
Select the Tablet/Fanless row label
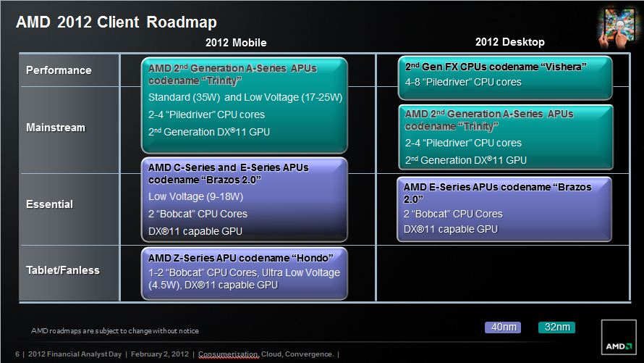point(63,270)
